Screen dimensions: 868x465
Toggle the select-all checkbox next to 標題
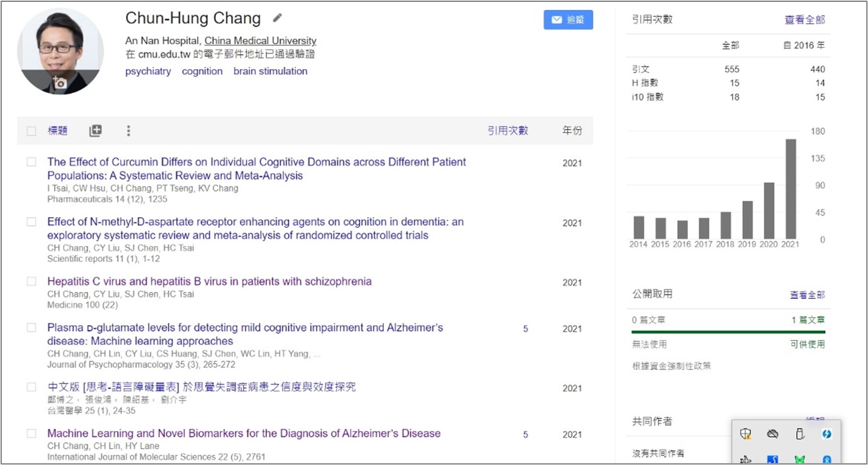click(31, 131)
